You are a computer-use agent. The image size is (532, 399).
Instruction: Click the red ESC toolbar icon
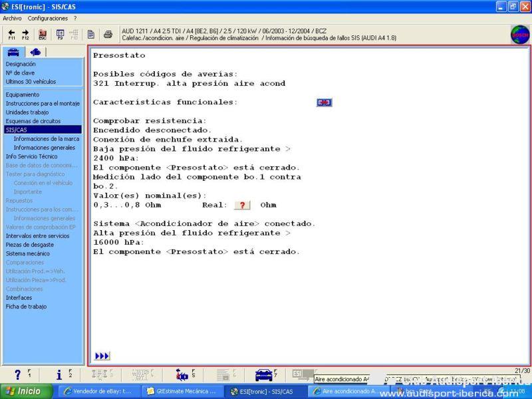(x=43, y=35)
